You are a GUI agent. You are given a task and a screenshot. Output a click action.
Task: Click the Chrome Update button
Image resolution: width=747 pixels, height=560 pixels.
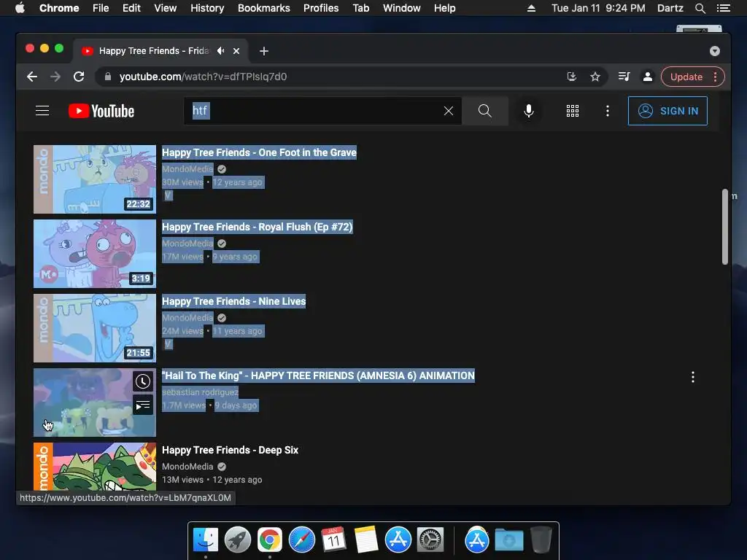686,77
